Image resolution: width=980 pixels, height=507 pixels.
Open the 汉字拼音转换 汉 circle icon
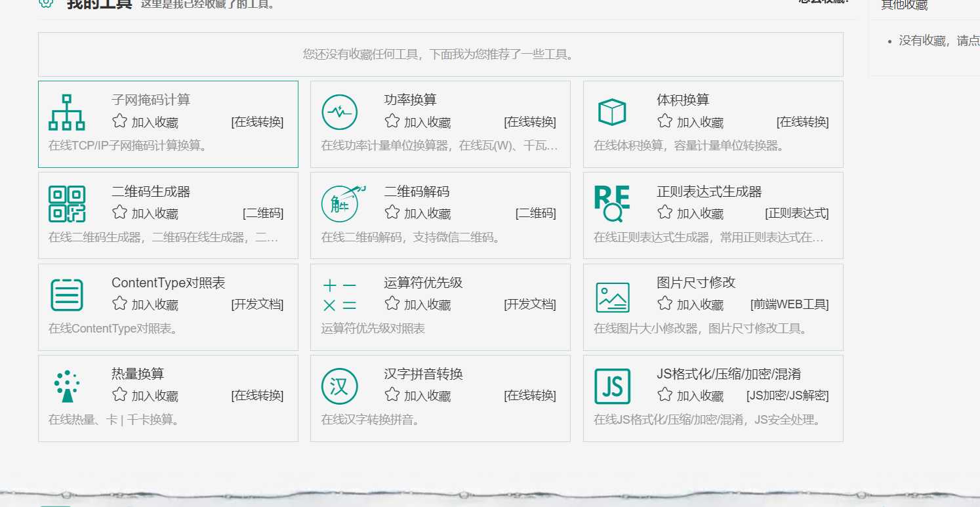pyautogui.click(x=340, y=386)
